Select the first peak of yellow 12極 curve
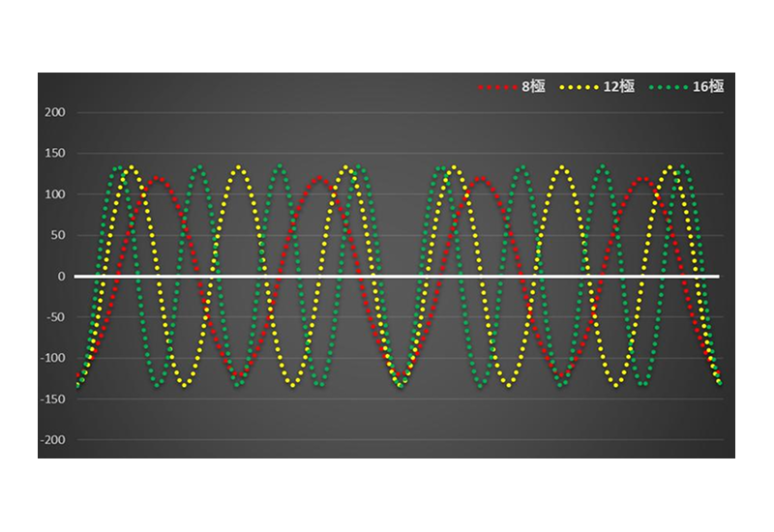 pos(131,167)
